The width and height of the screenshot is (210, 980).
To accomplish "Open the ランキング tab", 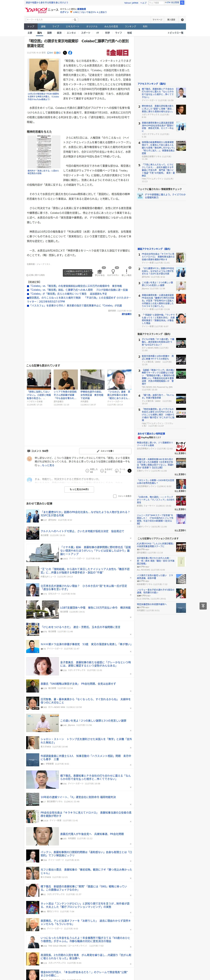I will (130, 26).
